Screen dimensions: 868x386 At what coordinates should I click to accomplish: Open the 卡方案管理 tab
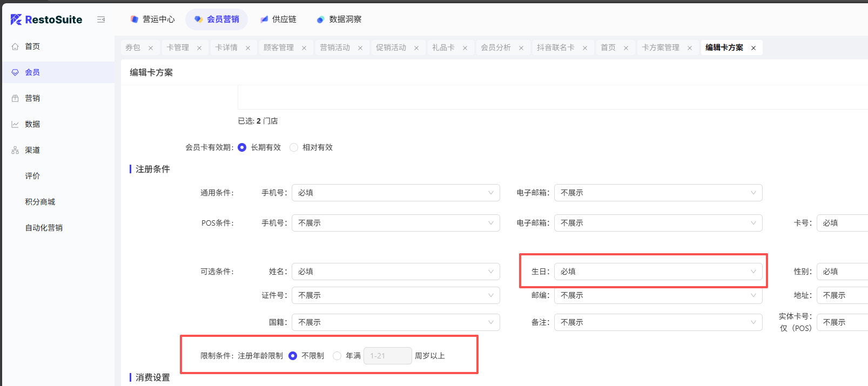click(x=660, y=48)
